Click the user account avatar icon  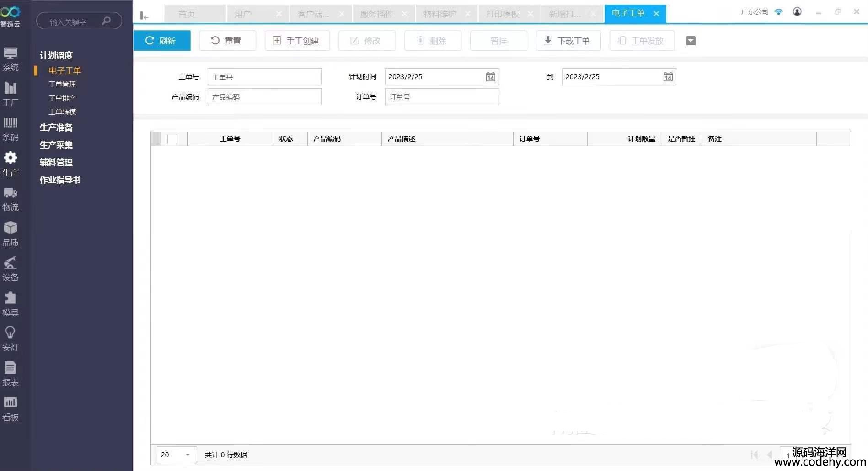[797, 12]
